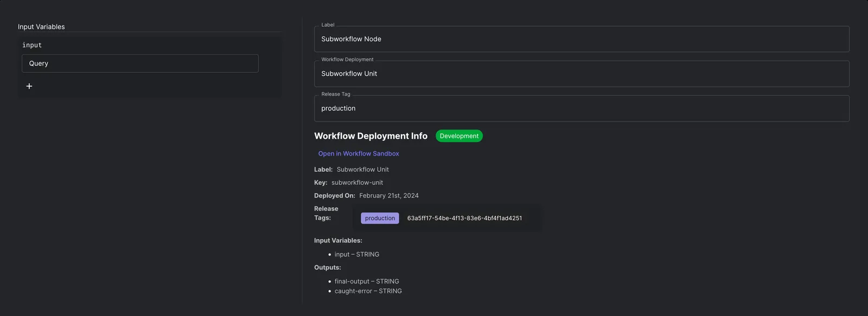Select release ID 63a5ff17-54be-4f13-83e6-4bf4f1ad4251
The width and height of the screenshot is (868, 316).
(x=464, y=218)
